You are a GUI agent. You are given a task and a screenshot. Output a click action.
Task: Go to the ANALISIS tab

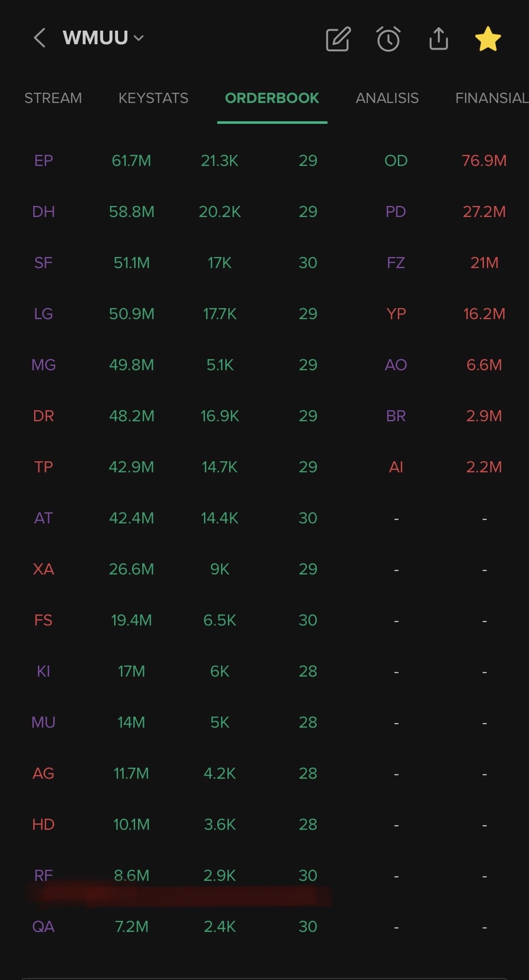[x=387, y=98]
